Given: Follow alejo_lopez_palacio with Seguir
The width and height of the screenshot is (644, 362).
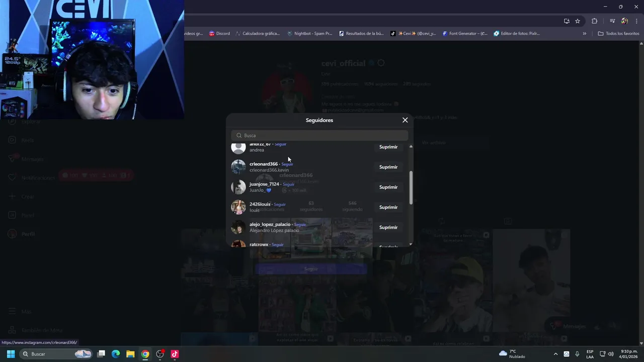Looking at the screenshot, I should pos(300,224).
